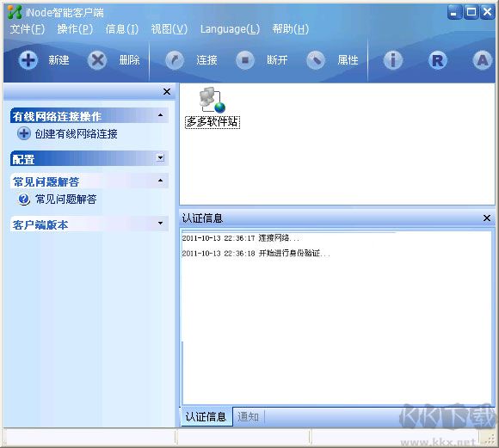Click the round info 'i' toolbar icon

(x=392, y=60)
